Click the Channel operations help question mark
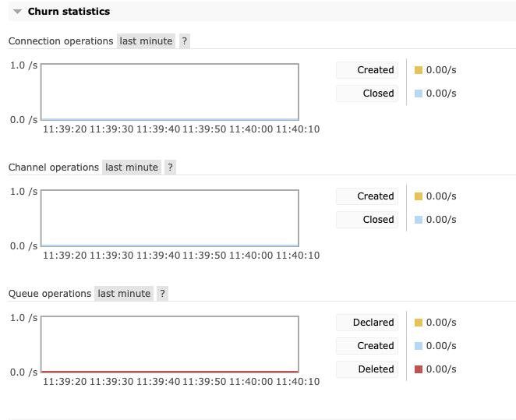 170,167
